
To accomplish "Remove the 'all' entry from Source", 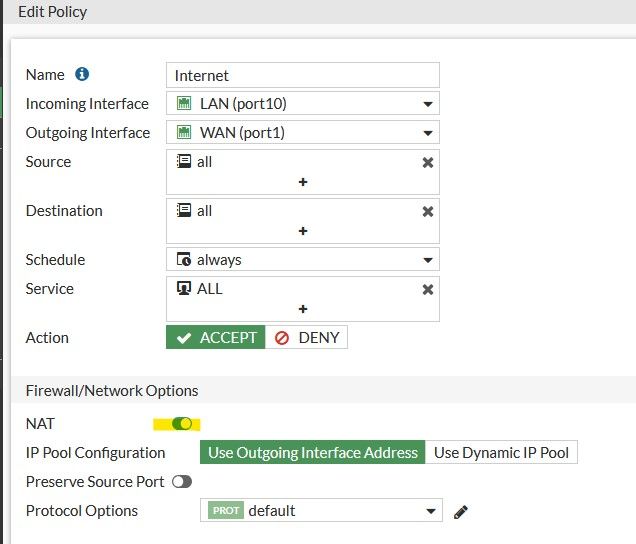I will click(428, 162).
